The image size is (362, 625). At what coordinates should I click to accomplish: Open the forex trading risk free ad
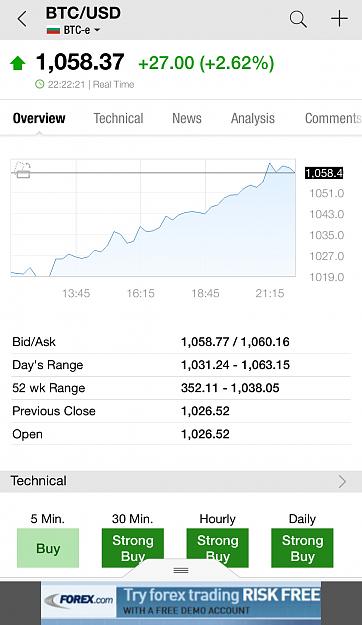[181, 603]
